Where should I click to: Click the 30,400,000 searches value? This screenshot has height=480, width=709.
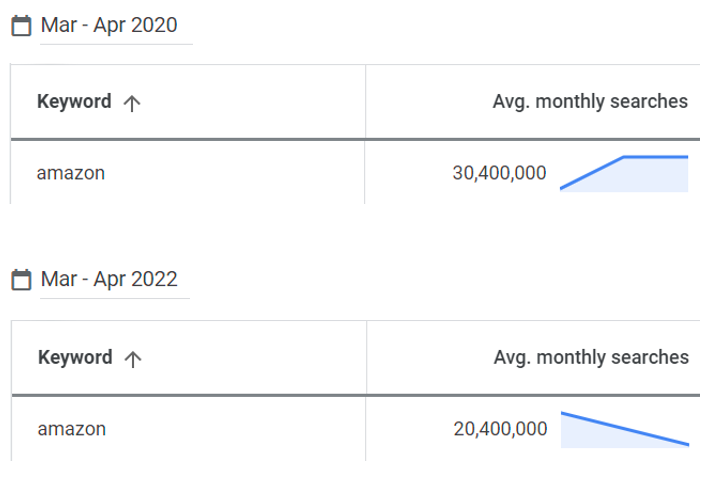[499, 173]
